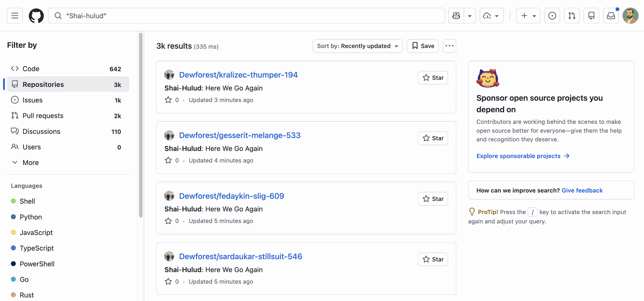The height and width of the screenshot is (301, 644).
Task: Click the dark blue PowerShell color dot
Action: (x=13, y=264)
